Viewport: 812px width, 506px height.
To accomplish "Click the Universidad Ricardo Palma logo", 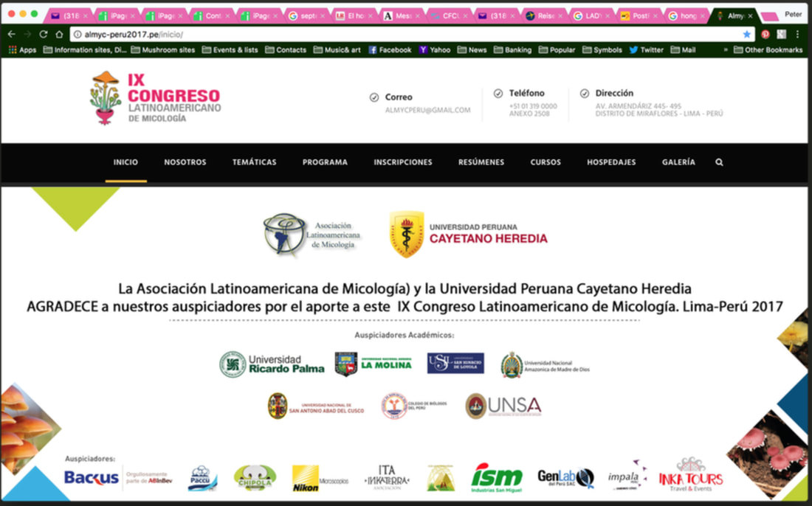I will pos(272,364).
